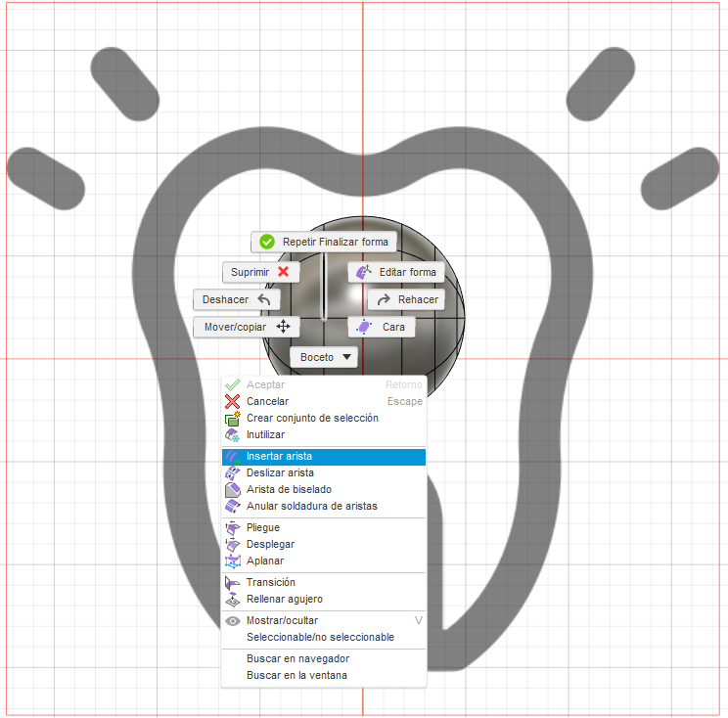728x718 pixels.
Task: Click the Inutilizar freeze icon
Action: pos(232,435)
